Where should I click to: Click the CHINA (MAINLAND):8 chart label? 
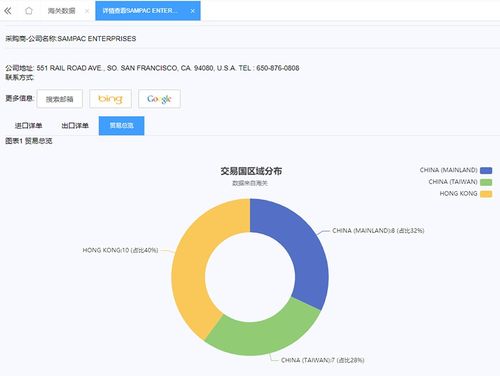click(378, 231)
